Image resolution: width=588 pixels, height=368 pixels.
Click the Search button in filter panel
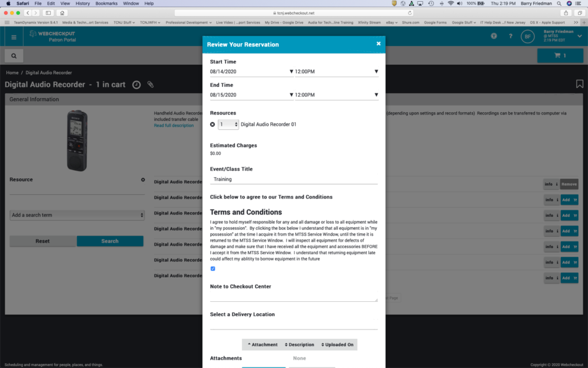tap(110, 241)
